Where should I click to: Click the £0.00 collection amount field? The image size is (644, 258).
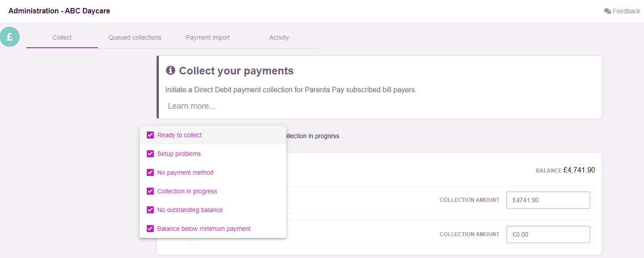pyautogui.click(x=548, y=234)
